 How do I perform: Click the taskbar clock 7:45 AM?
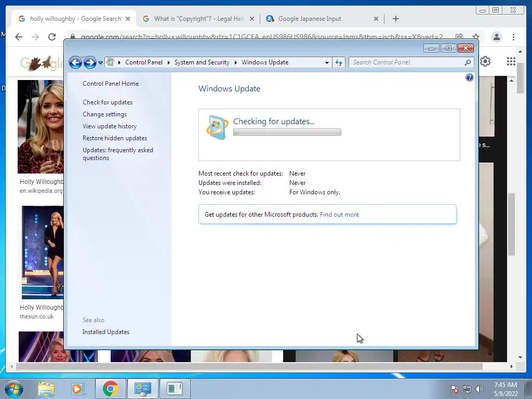point(506,385)
